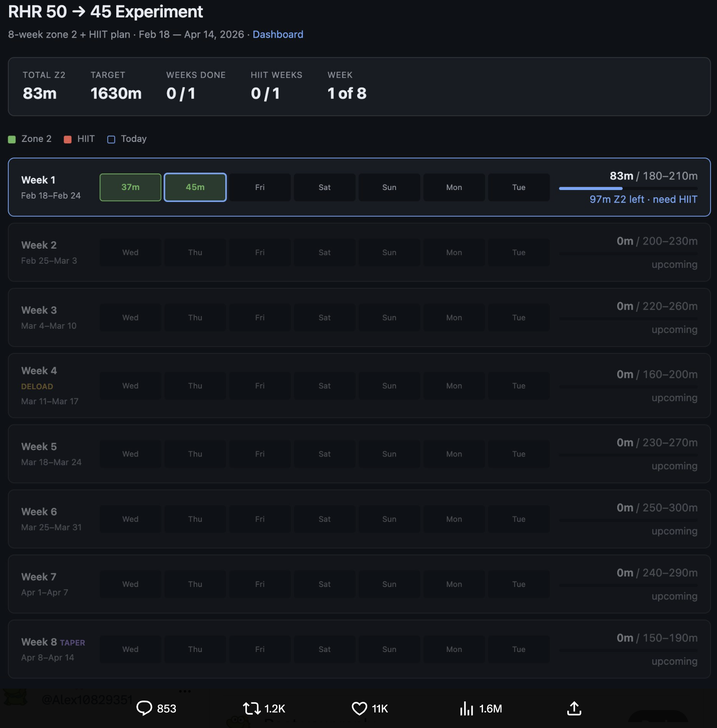Click the green Zone 2 legend swatch
Image resolution: width=717 pixels, height=728 pixels.
(12, 139)
